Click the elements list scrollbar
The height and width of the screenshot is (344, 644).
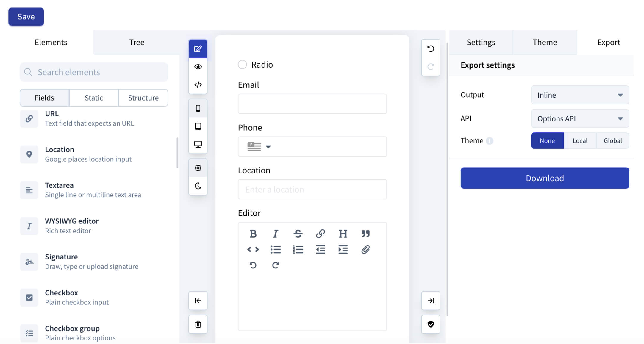[x=177, y=153]
